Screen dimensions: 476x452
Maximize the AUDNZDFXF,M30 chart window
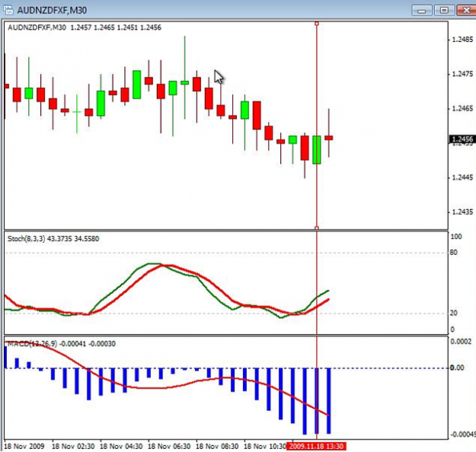(x=444, y=11)
